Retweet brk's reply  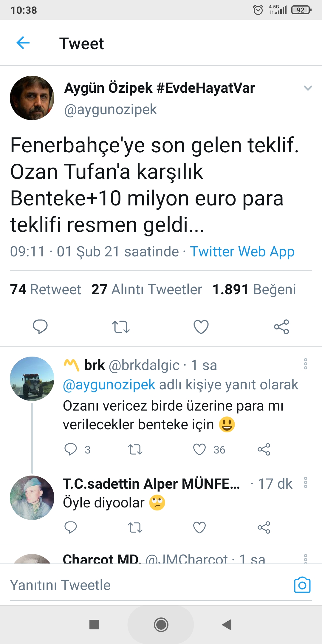(135, 449)
